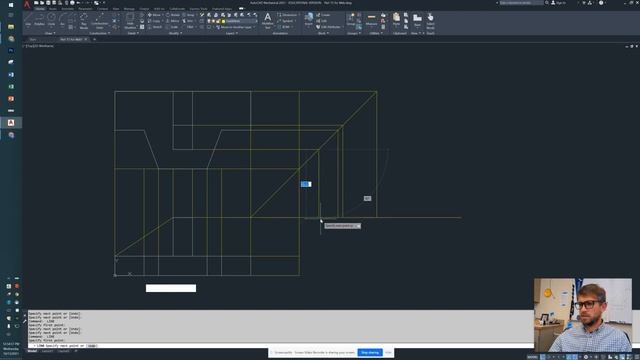
Task: Click the active AutoCAD taskbar icon
Action: (x=11, y=122)
